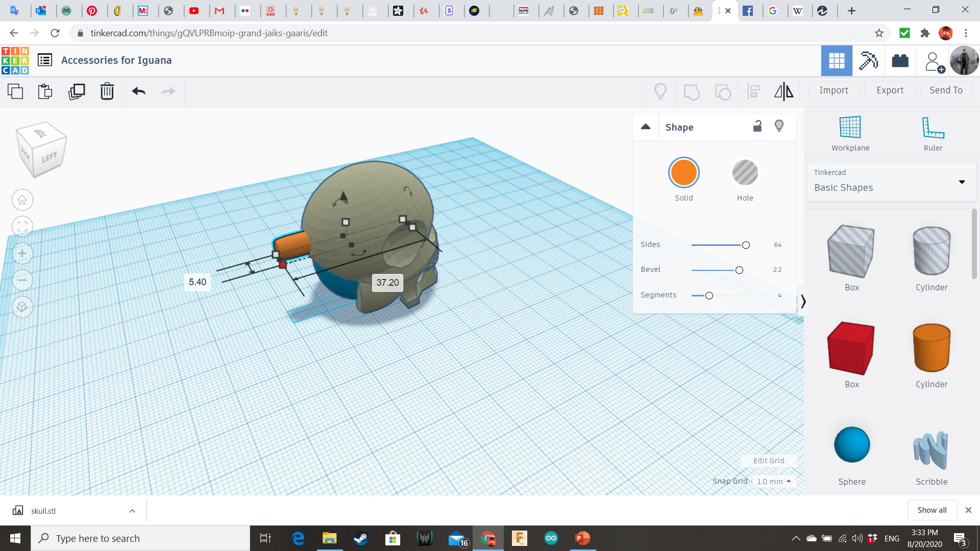This screenshot has width=980, height=551.
Task: Click the view cube LEFT face
Action: coord(50,158)
